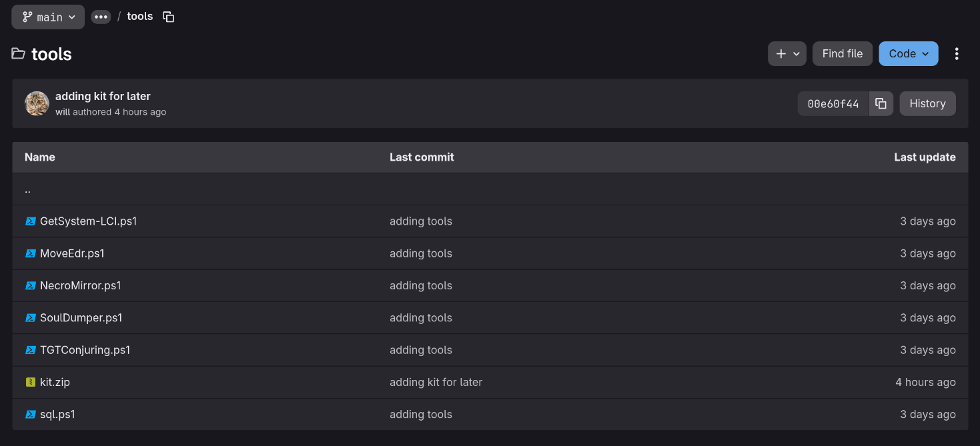The image size is (980, 446).
Task: Click '3 days ago' in GetSystem-LCI.ps1 row
Action: point(928,221)
